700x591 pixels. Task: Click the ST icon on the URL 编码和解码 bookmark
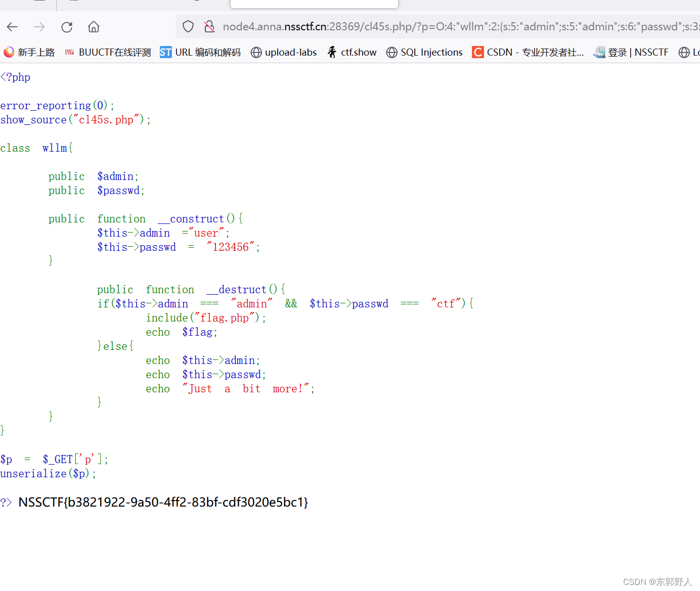pos(165,52)
